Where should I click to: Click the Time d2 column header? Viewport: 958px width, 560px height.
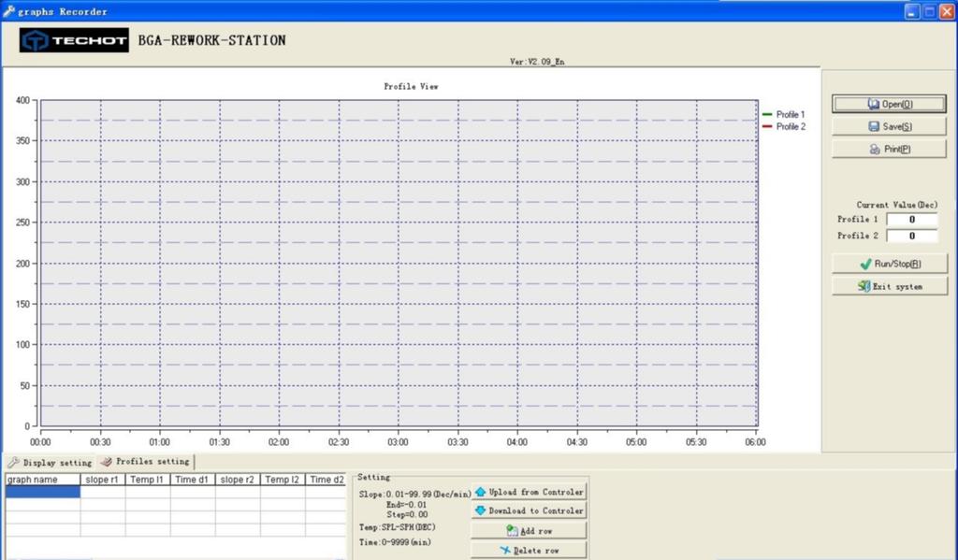327,480
